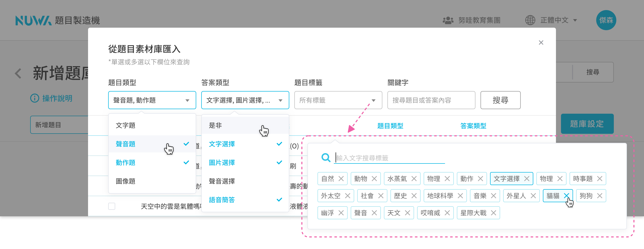Screen dimensions: 644x249
Task: Remove the 社會 tag
Action: coord(381,196)
